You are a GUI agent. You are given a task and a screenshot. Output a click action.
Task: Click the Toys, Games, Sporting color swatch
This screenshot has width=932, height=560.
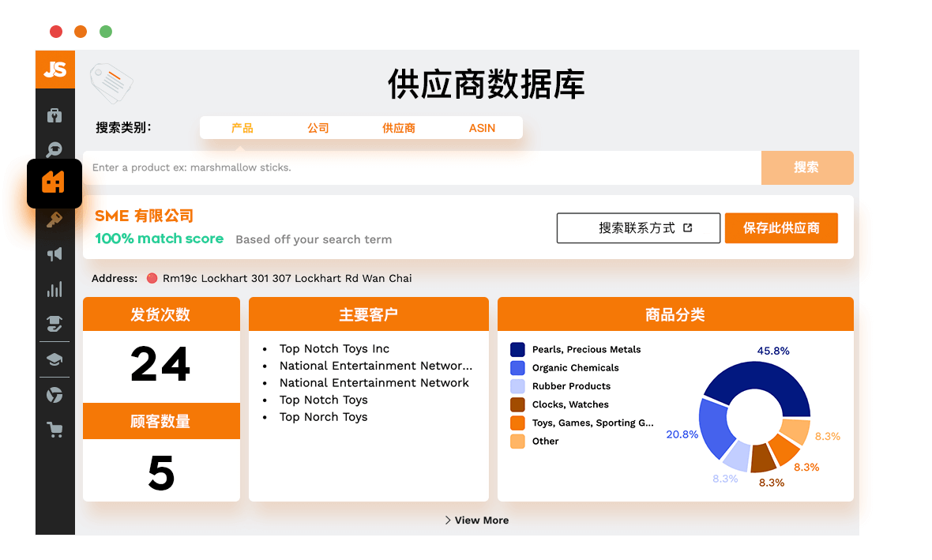tap(517, 423)
